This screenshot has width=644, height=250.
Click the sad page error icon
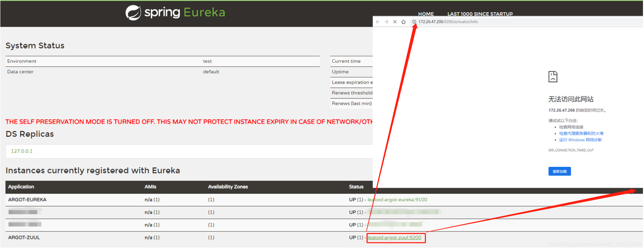[x=553, y=77]
